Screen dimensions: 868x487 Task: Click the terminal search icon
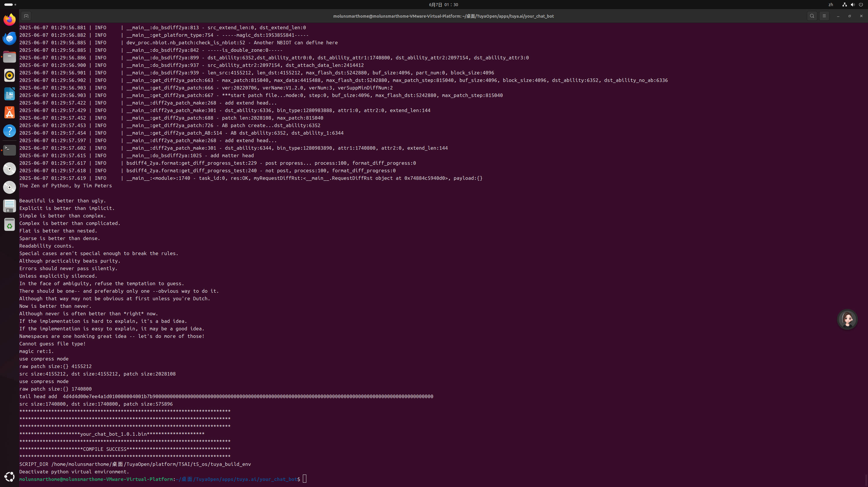812,16
